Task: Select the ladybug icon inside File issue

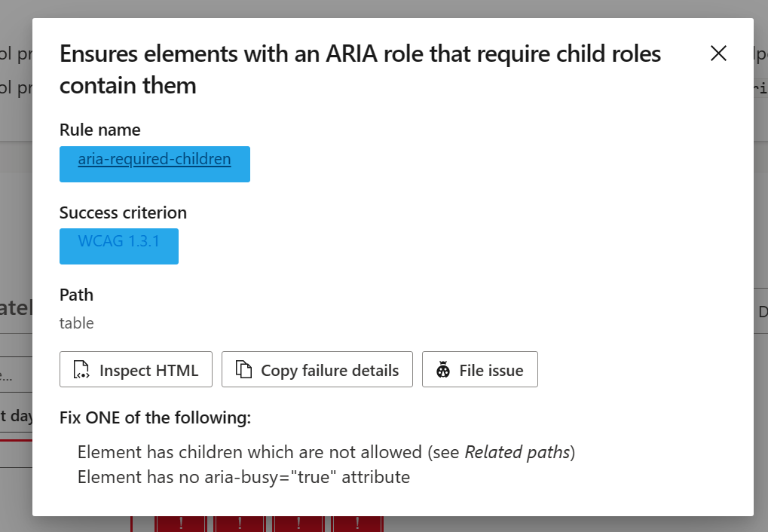Action: pyautogui.click(x=443, y=369)
